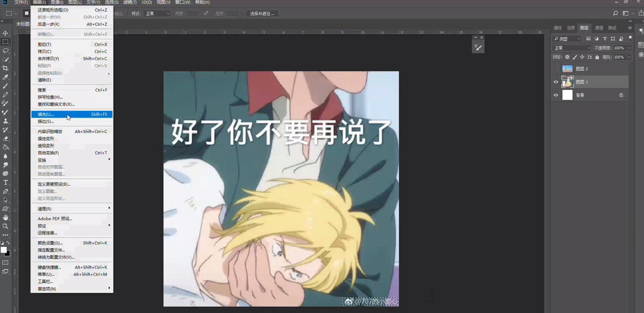The image size is (644, 313).
Task: Choose 描边(S)... from the edit menu
Action: [x=72, y=122]
